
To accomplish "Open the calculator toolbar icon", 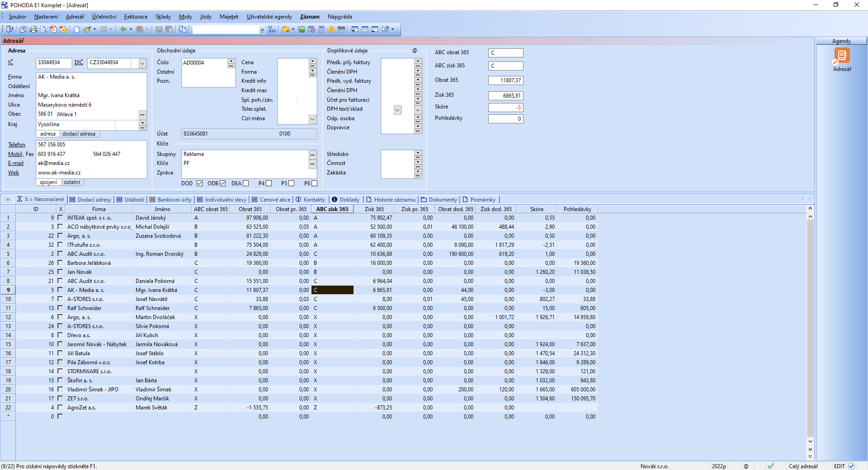I will 321,29.
